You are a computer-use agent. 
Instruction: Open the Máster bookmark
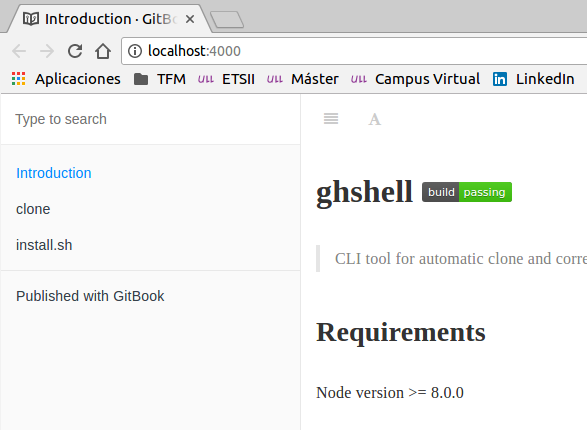(x=302, y=79)
